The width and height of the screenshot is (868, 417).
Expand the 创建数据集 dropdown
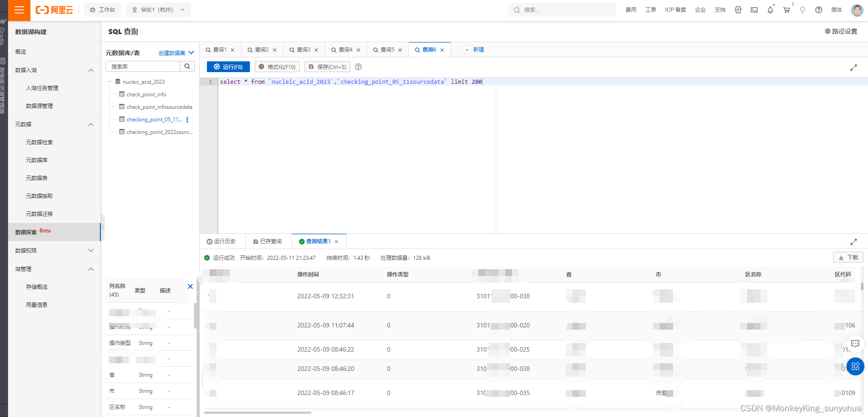(176, 53)
